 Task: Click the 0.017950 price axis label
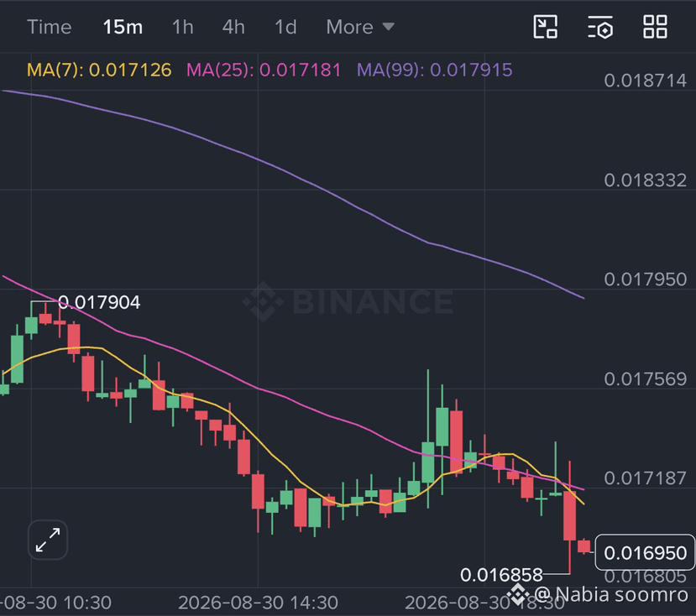tap(645, 279)
